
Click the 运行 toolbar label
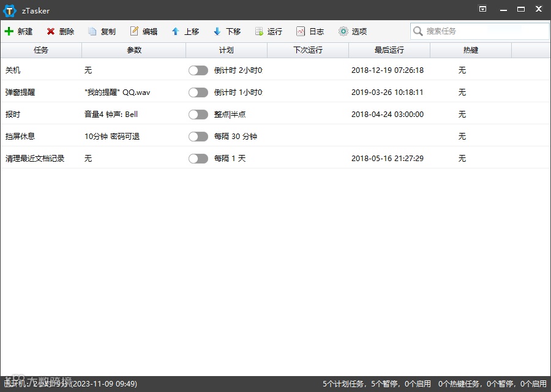pyautogui.click(x=275, y=32)
